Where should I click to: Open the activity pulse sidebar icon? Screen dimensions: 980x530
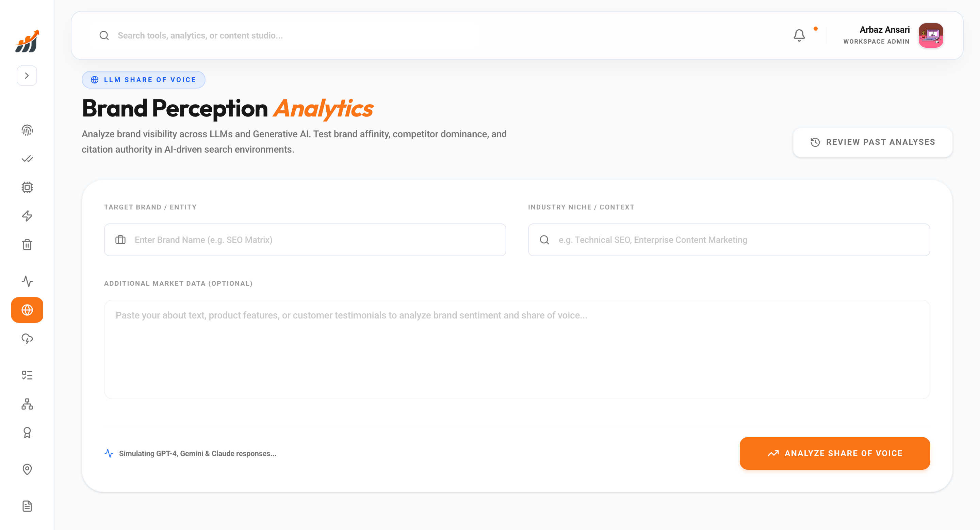(27, 281)
